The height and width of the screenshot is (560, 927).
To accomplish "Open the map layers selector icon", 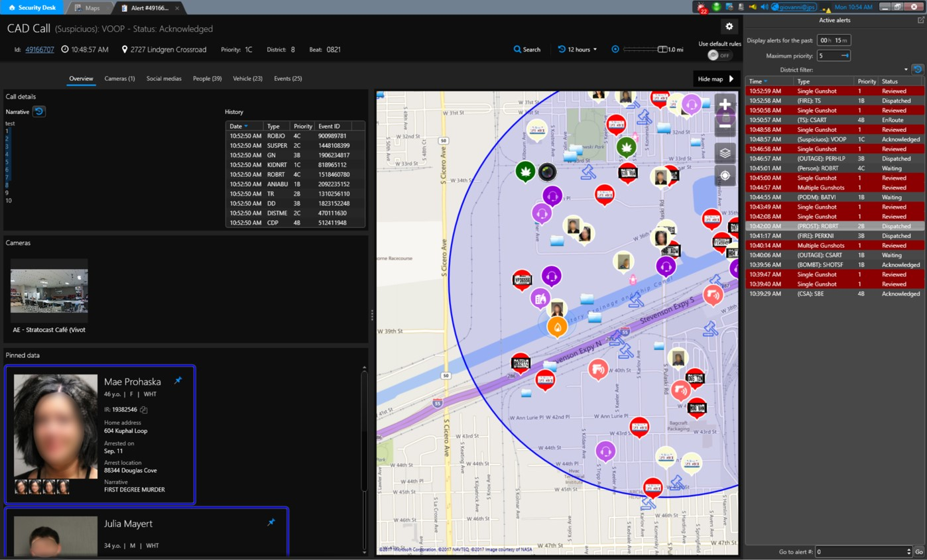I will tap(725, 152).
